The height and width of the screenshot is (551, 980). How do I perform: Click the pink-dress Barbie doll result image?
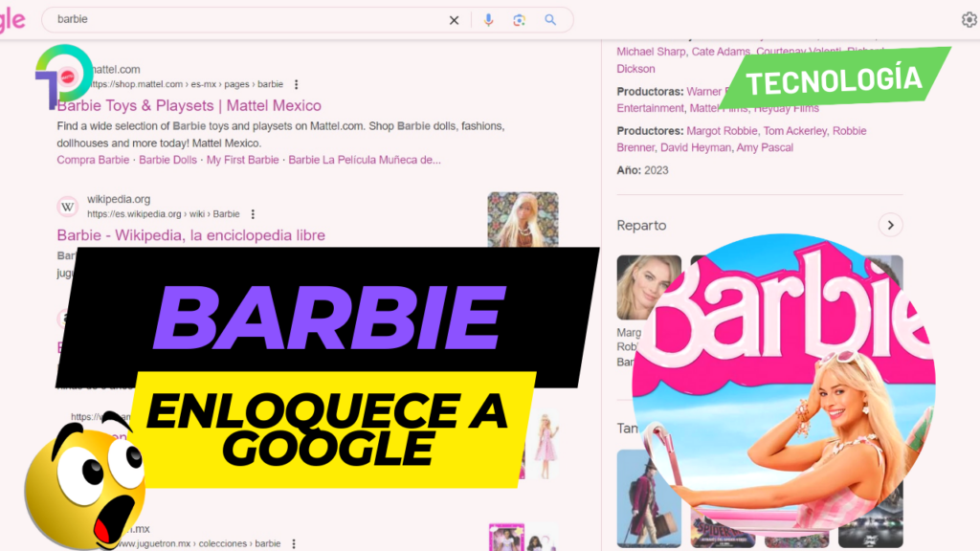546,446
